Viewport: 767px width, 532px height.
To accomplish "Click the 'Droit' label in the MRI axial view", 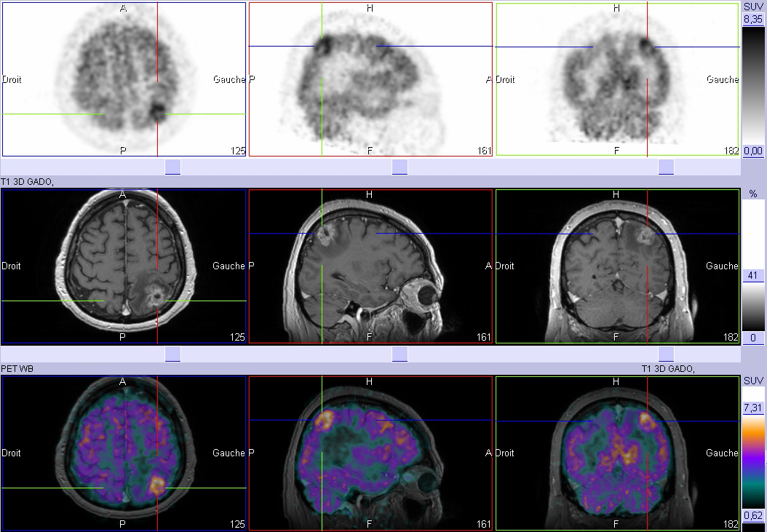I will 11,266.
